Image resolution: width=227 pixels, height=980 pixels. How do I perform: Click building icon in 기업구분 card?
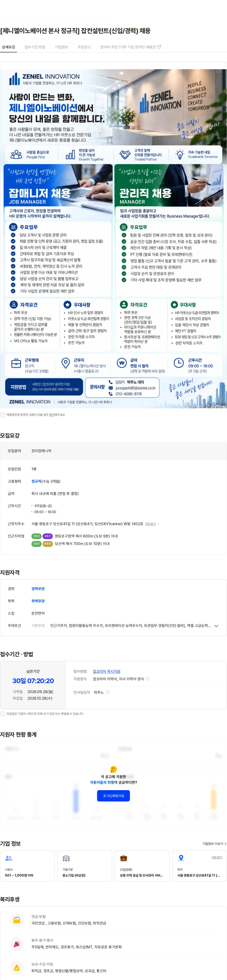[66, 858]
